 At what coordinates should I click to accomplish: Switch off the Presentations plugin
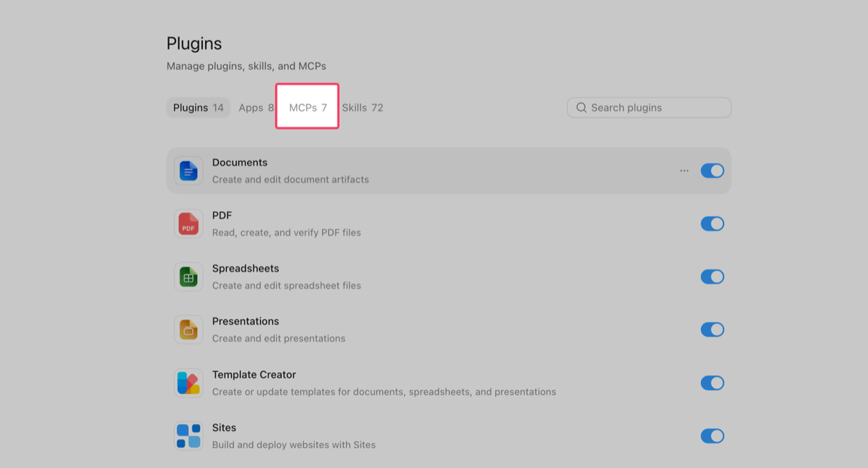(712, 330)
